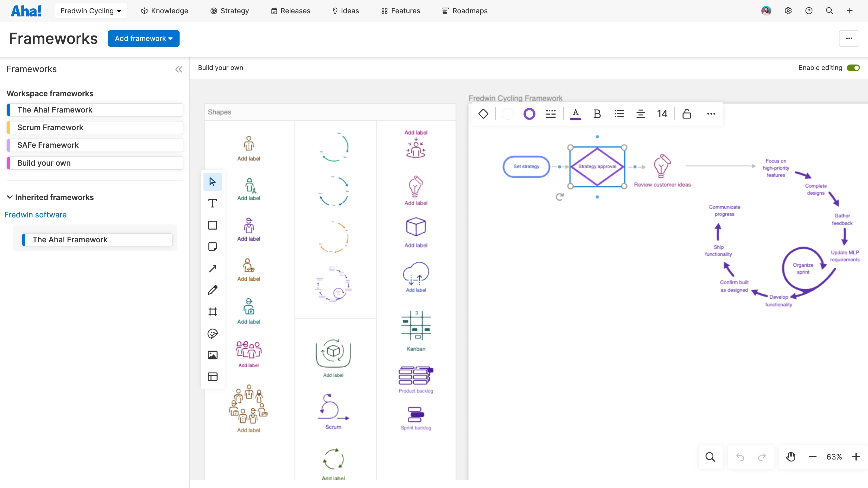Screen dimensions: 868x488
Task: Navigate to the Roadmaps menu
Action: pos(465,11)
